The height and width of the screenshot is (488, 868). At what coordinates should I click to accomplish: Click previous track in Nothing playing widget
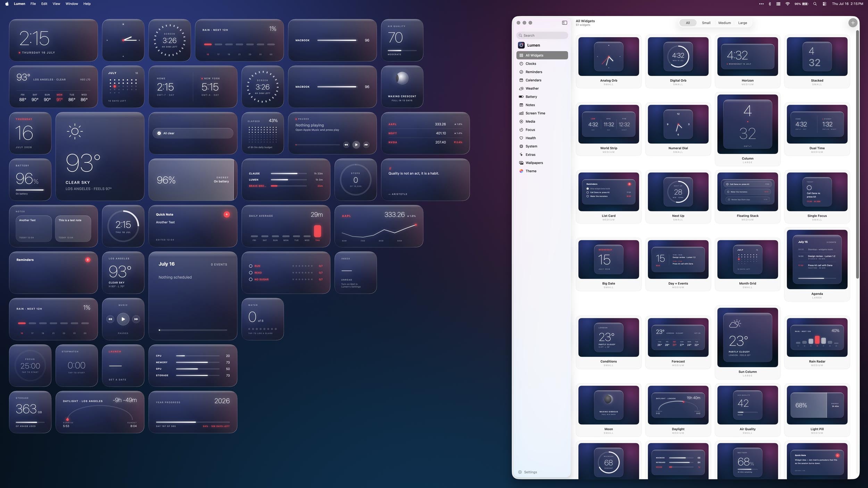point(346,145)
